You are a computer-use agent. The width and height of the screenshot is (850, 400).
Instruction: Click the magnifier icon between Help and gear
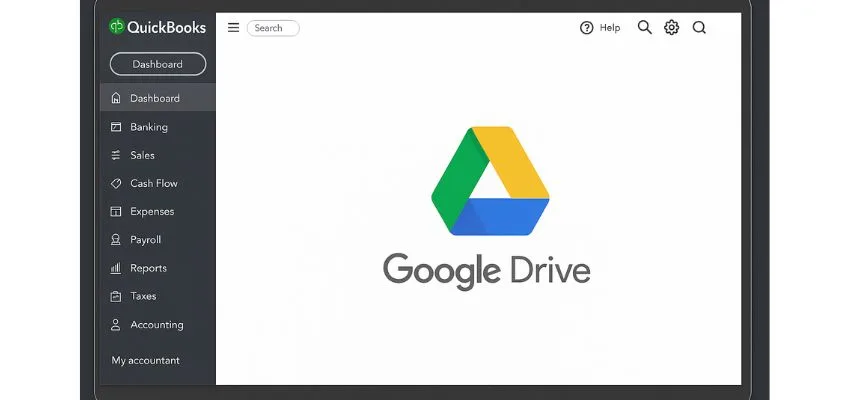coord(645,28)
